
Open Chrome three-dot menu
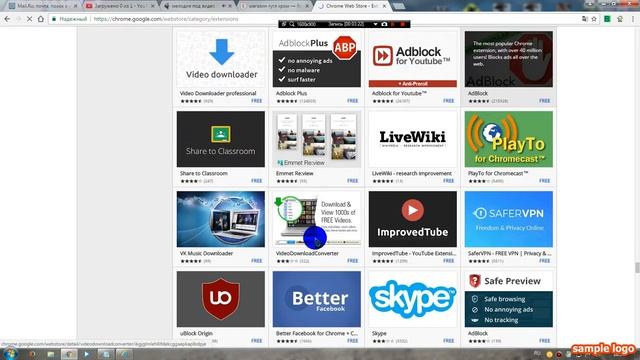(x=633, y=19)
